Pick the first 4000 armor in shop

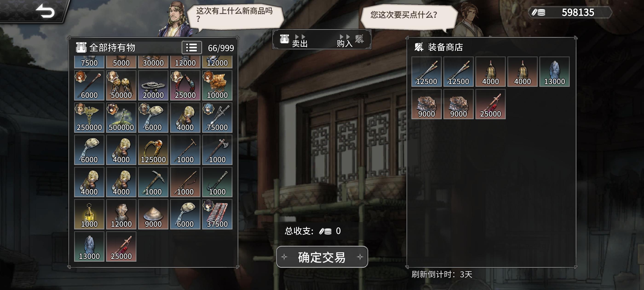click(x=491, y=72)
